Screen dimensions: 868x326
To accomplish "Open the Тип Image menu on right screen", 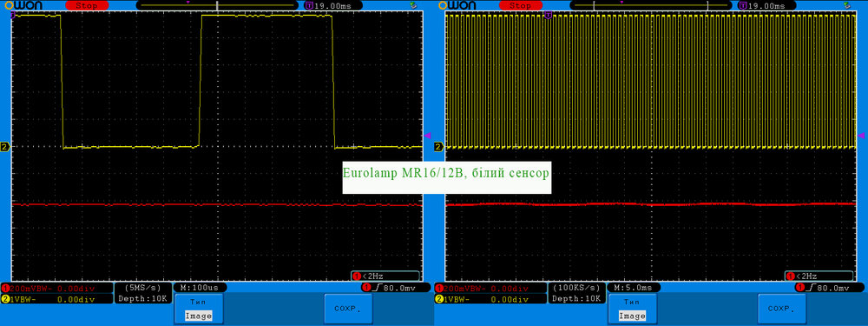I will (632, 309).
